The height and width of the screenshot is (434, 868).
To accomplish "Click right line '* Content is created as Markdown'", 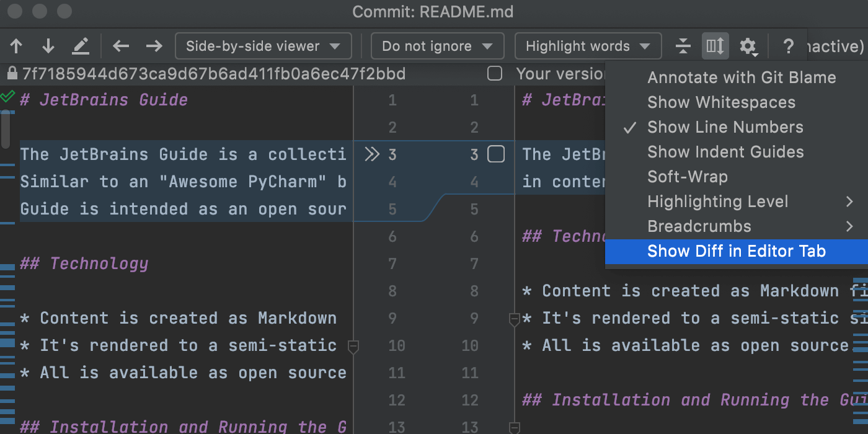I will [x=695, y=291].
